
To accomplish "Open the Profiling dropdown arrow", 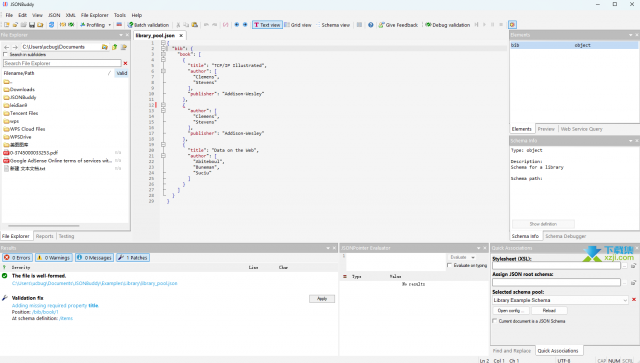I will 109,25.
